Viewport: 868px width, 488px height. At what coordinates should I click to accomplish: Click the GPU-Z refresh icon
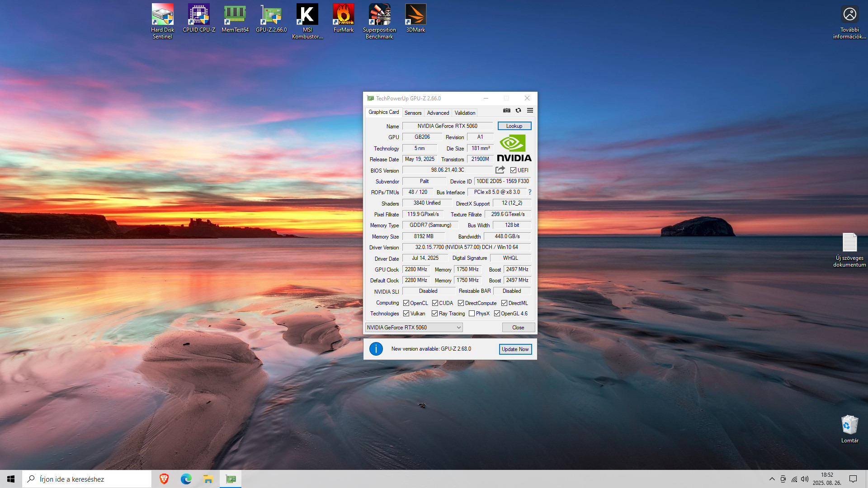pos(518,110)
